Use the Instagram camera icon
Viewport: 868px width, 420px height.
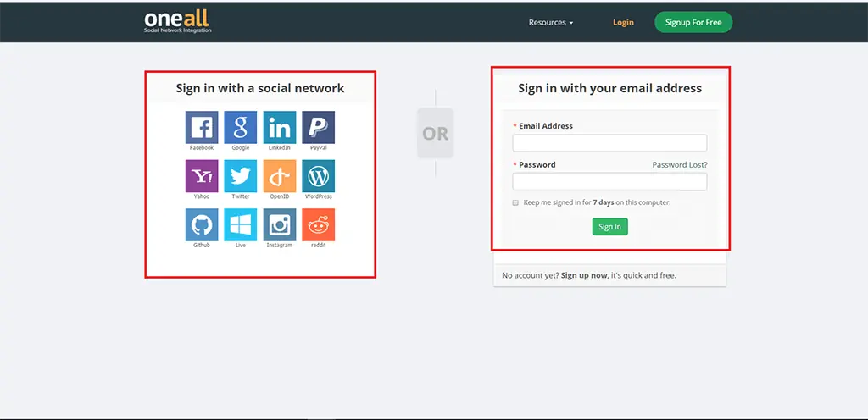click(280, 224)
